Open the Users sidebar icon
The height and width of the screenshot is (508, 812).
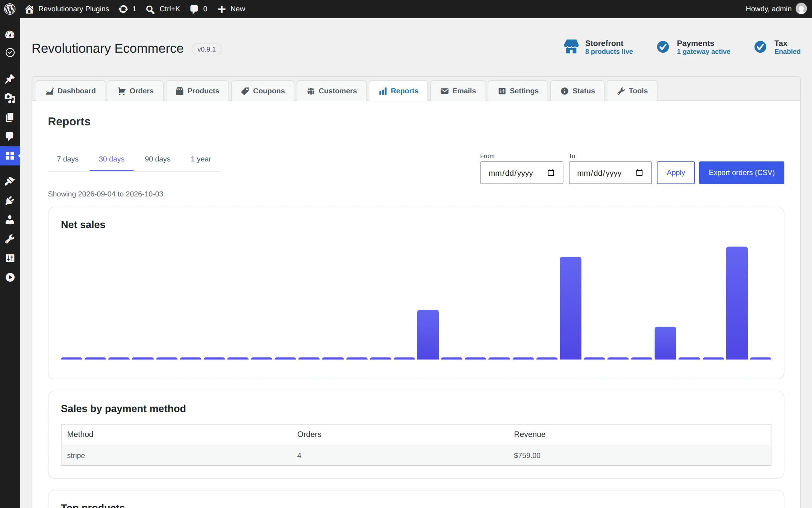point(10,220)
